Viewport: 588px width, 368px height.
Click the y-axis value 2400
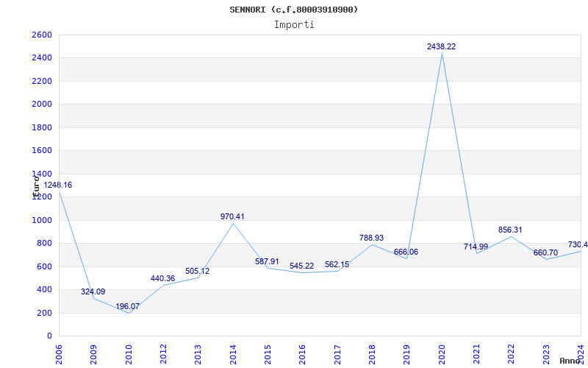point(42,58)
